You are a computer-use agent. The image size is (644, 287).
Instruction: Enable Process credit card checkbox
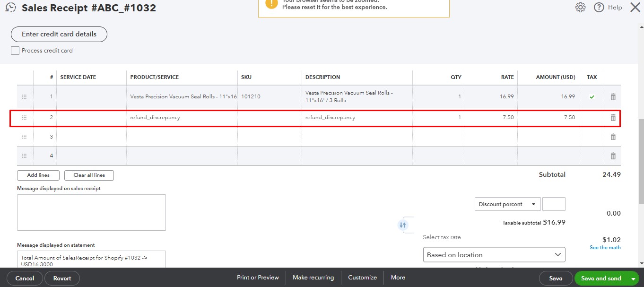(x=15, y=50)
